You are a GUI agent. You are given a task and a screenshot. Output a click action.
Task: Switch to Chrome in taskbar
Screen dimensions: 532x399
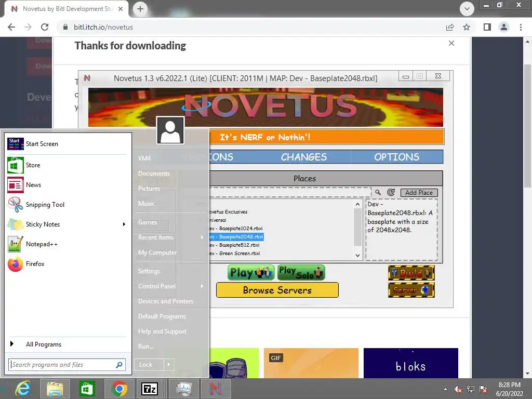click(119, 389)
